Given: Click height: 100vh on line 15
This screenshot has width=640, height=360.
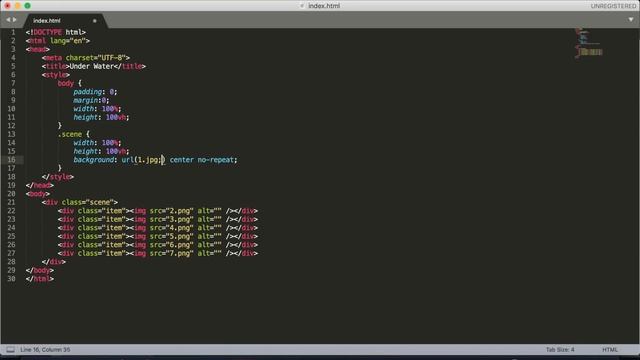Looking at the screenshot, I should [x=101, y=151].
